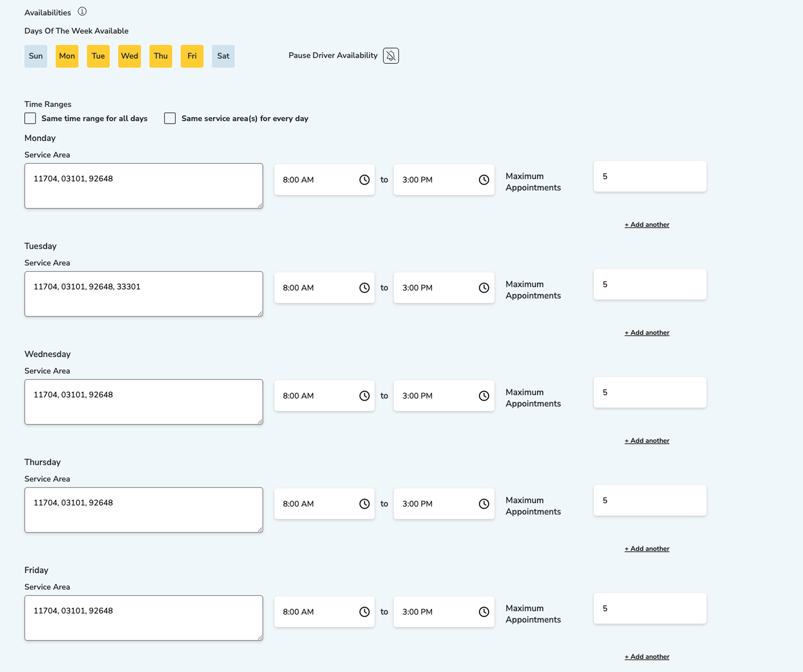Disable Wednesday availability
Screen dimensions: 803x672
(x=129, y=56)
